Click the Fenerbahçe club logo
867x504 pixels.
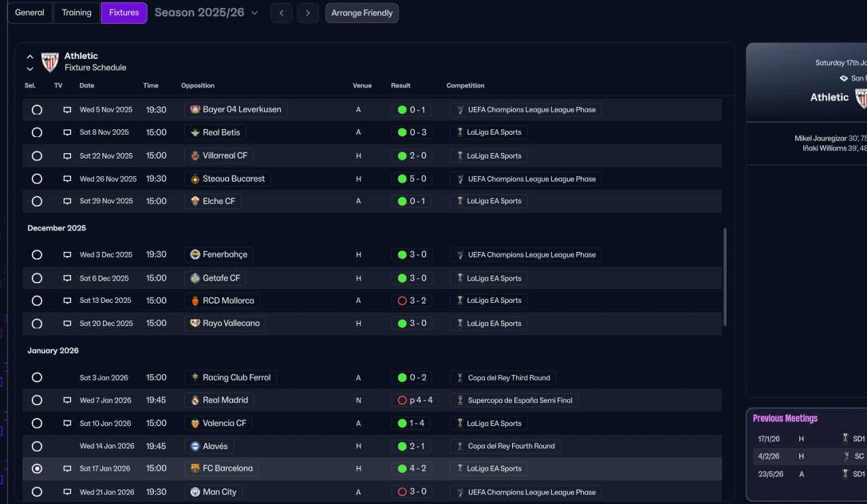(195, 255)
